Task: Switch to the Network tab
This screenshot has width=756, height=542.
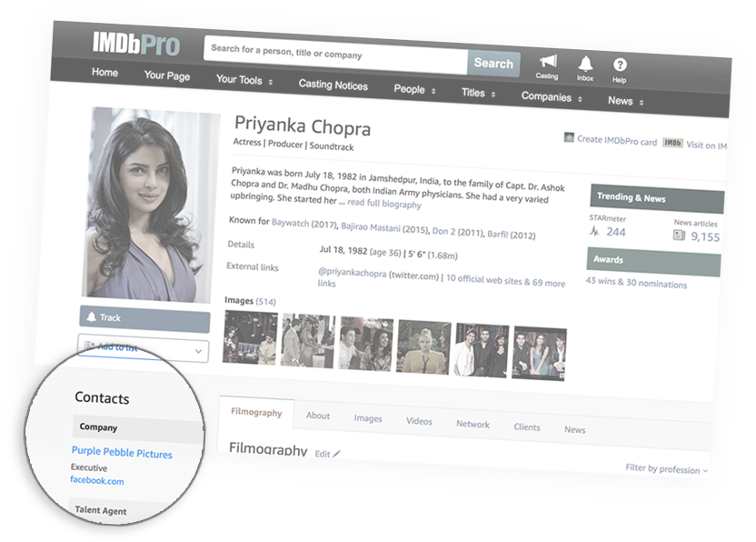Action: (472, 425)
